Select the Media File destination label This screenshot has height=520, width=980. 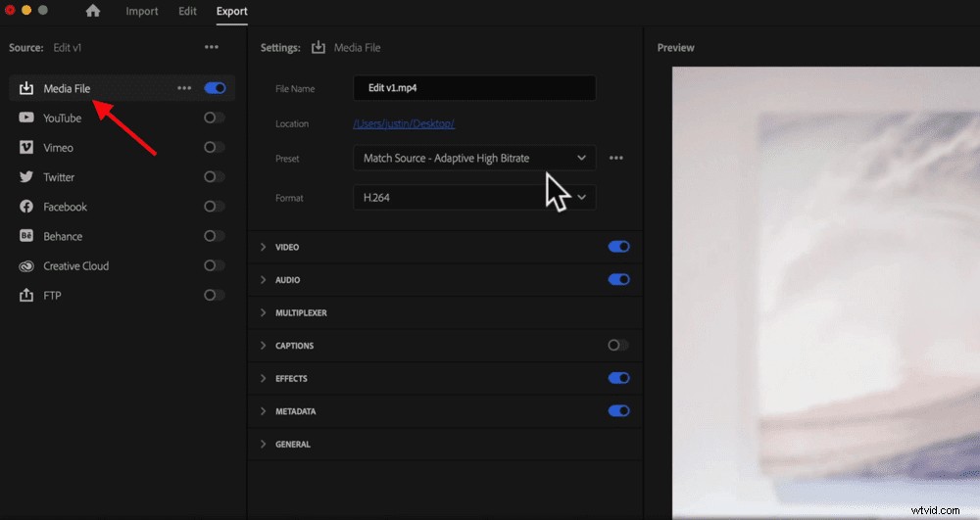point(67,89)
